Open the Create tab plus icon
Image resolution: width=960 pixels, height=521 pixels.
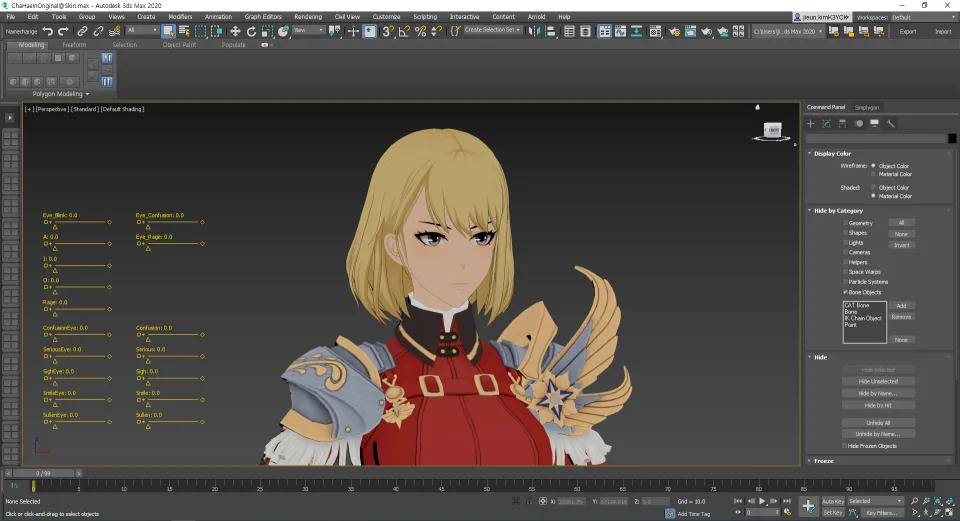point(811,124)
